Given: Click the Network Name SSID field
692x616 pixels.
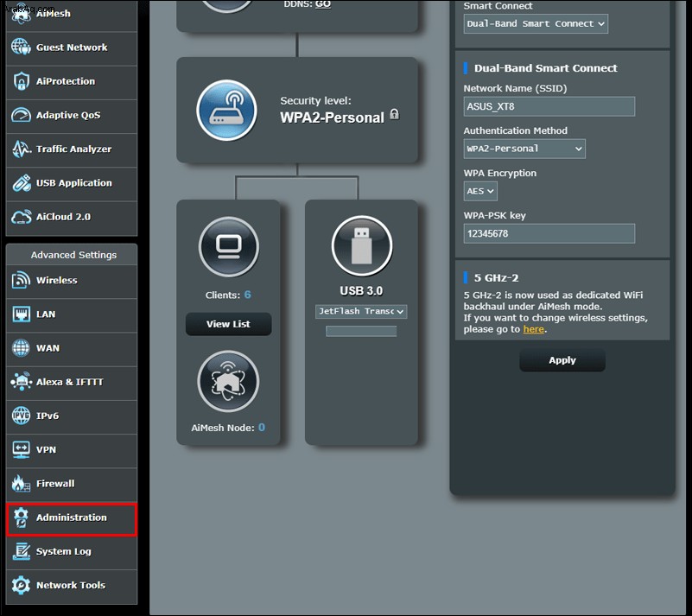Looking at the screenshot, I should [x=549, y=106].
